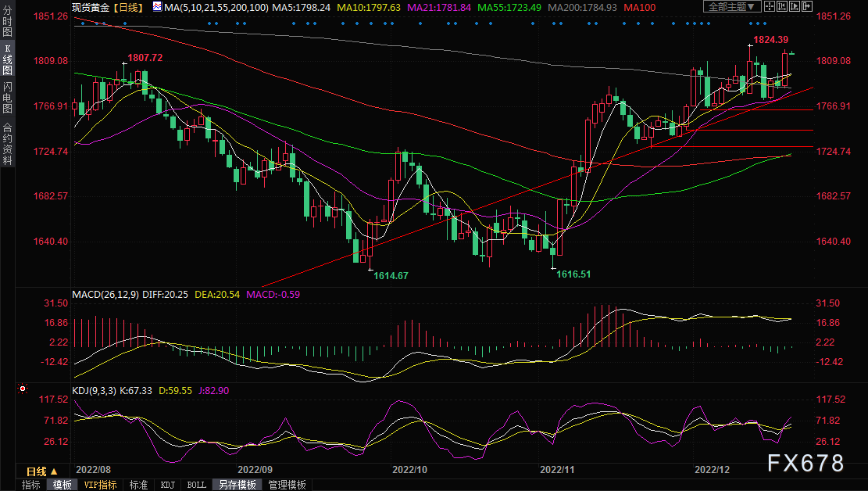The height and width of the screenshot is (491, 868).
Task: Click the red sun icon beside KDJ panel
Action: pyautogui.click(x=22, y=389)
